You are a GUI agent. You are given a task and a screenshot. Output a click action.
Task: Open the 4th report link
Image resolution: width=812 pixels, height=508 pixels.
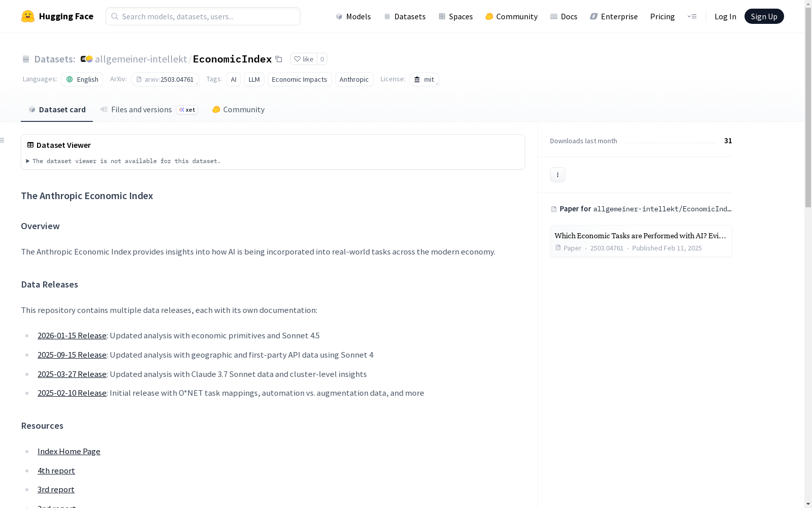[56, 471]
